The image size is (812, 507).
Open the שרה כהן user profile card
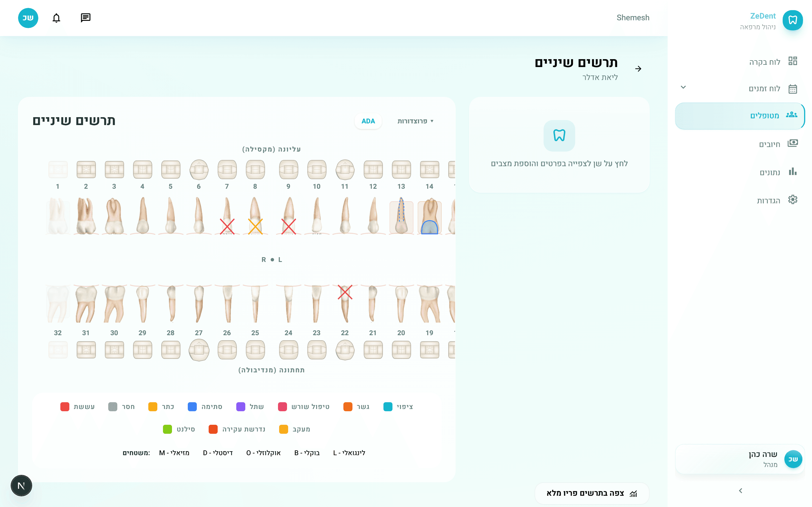(740, 459)
